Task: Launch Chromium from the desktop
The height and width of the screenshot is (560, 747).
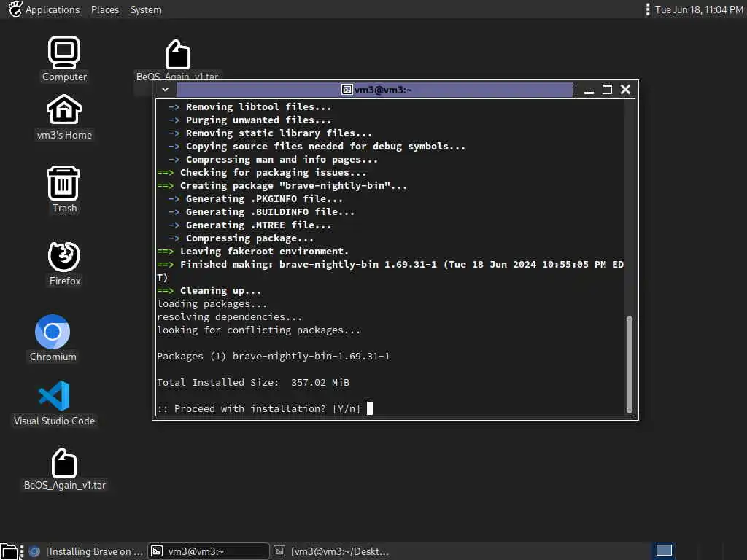Action: tap(53, 338)
